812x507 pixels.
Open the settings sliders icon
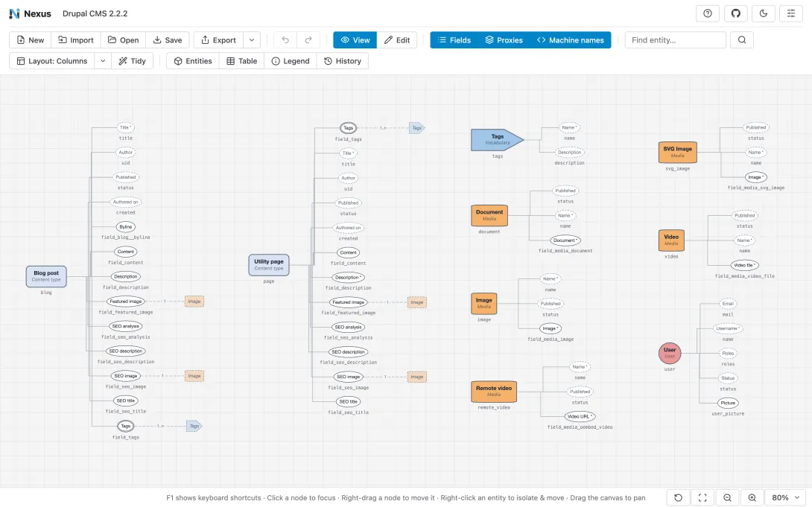pyautogui.click(x=791, y=13)
